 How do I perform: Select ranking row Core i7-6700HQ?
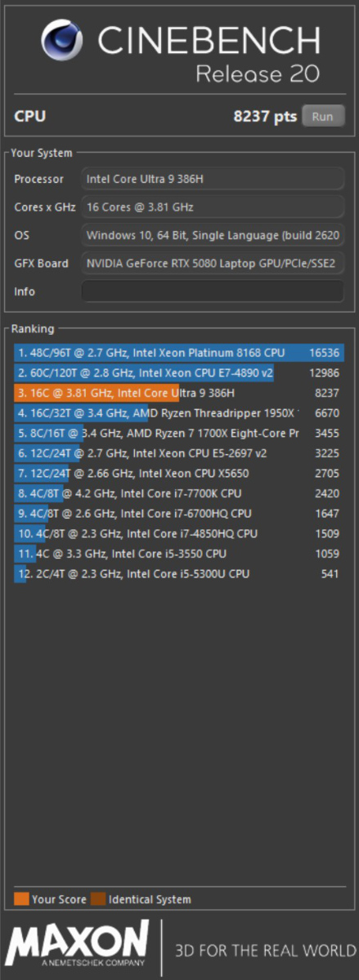pyautogui.click(x=179, y=514)
